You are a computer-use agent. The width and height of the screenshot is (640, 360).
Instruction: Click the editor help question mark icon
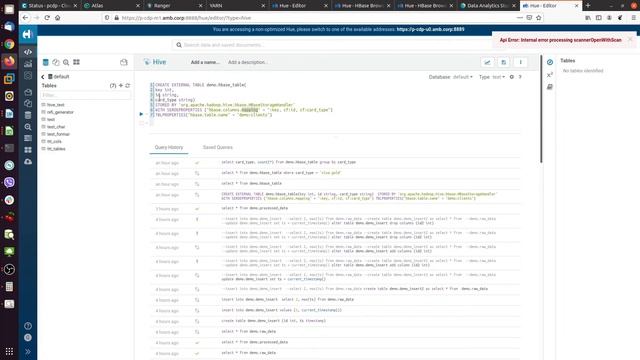(520, 77)
